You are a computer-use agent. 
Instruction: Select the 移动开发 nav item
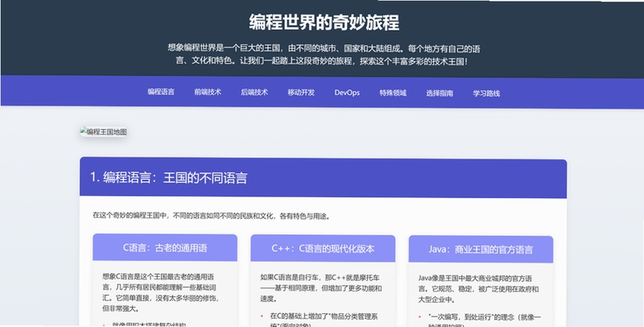pyautogui.click(x=301, y=93)
